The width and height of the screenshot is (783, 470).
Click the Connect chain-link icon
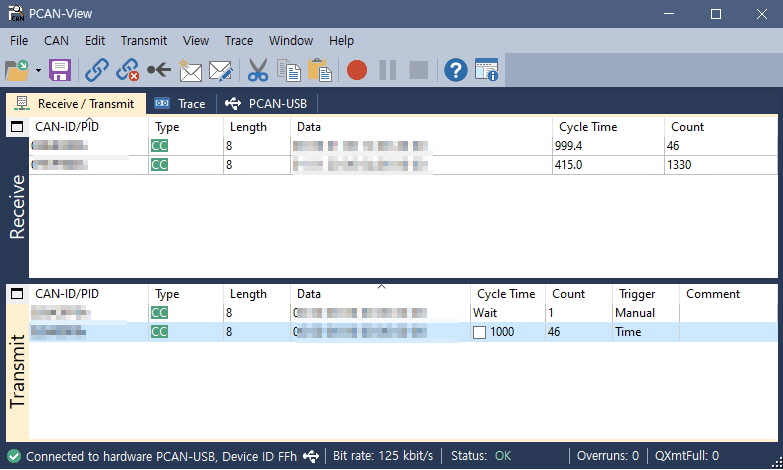[96, 70]
